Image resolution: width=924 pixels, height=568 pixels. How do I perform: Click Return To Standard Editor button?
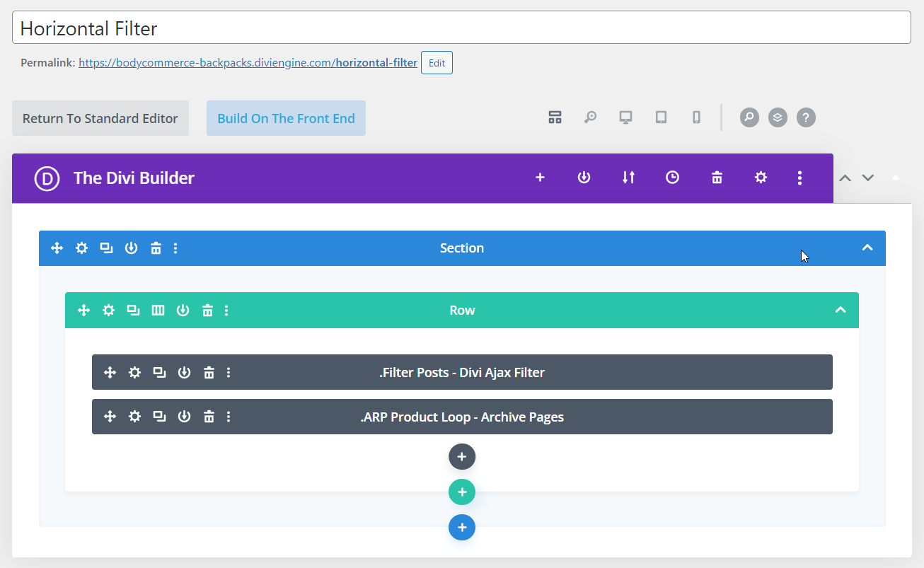click(x=100, y=118)
